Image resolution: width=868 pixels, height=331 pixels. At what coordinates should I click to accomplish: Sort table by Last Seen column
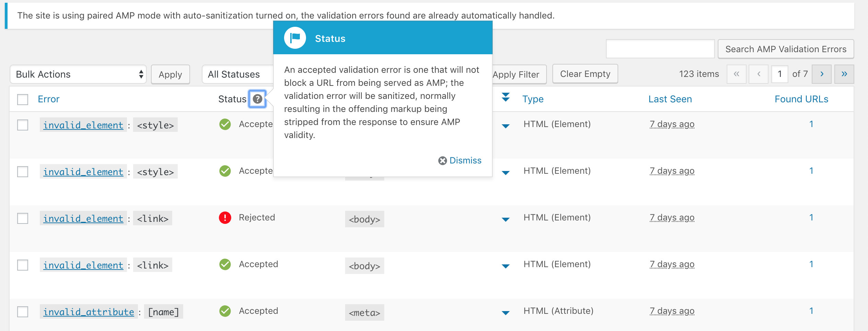point(670,99)
